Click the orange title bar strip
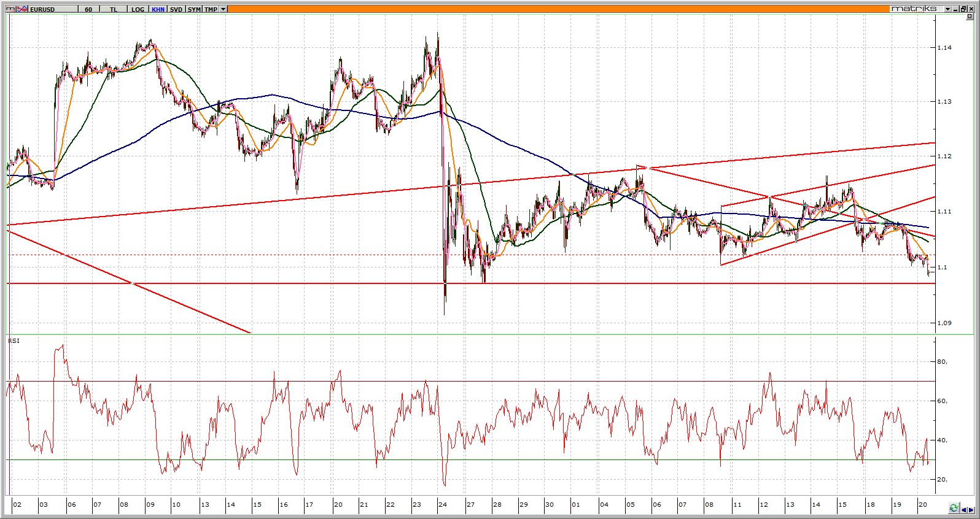This screenshot has height=519, width=980. (559, 9)
